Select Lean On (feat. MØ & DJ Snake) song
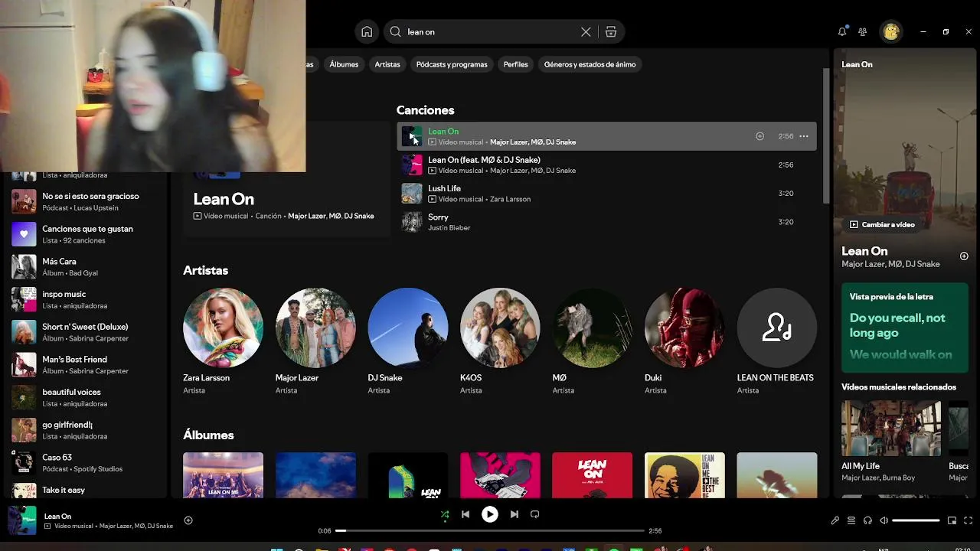 point(606,165)
